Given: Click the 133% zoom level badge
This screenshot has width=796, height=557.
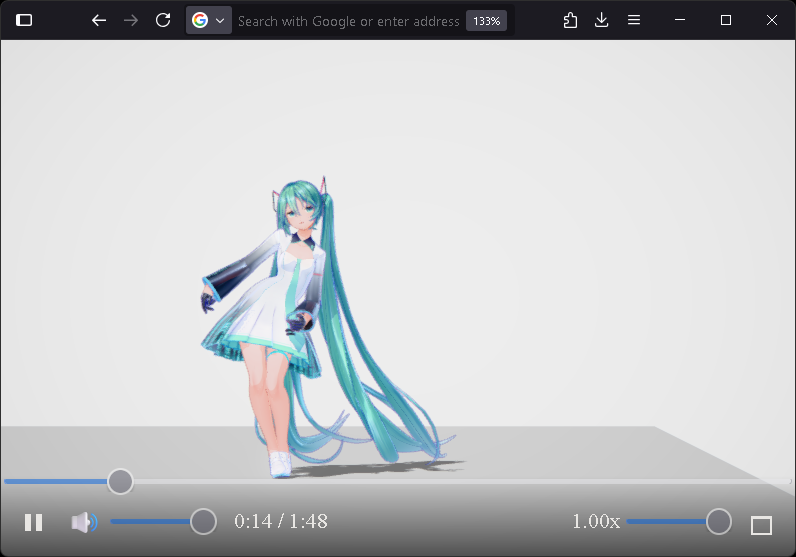Looking at the screenshot, I should coord(486,21).
